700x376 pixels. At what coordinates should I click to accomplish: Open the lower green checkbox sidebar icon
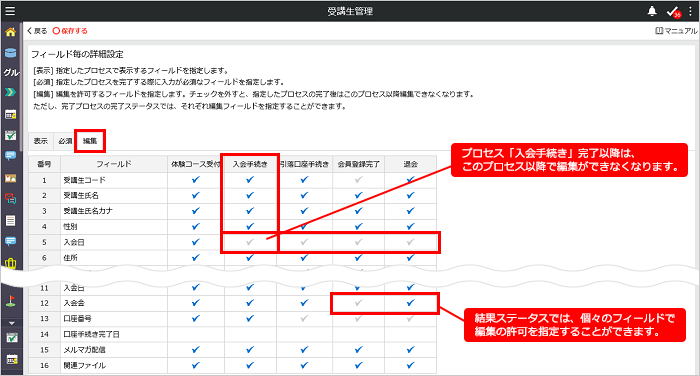point(12,338)
